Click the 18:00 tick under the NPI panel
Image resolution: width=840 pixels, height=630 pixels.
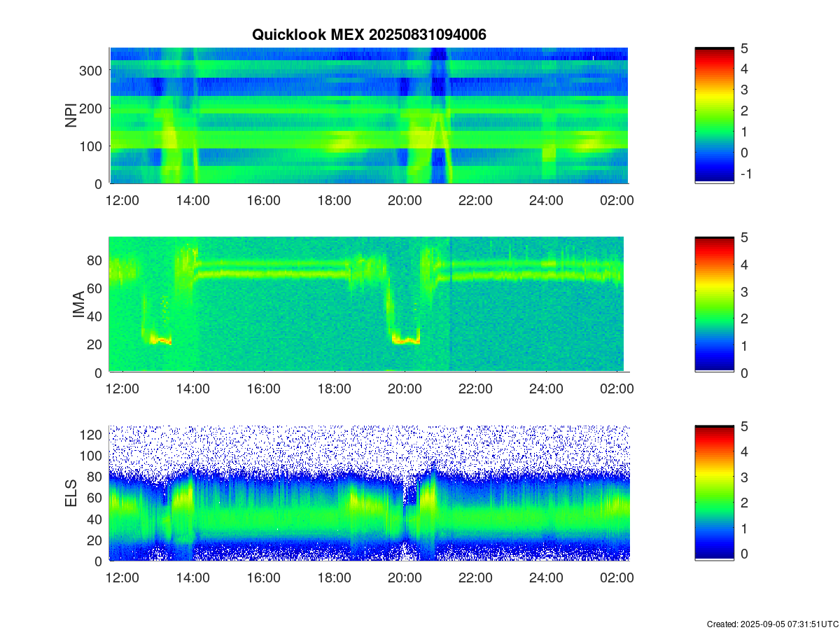click(x=334, y=200)
